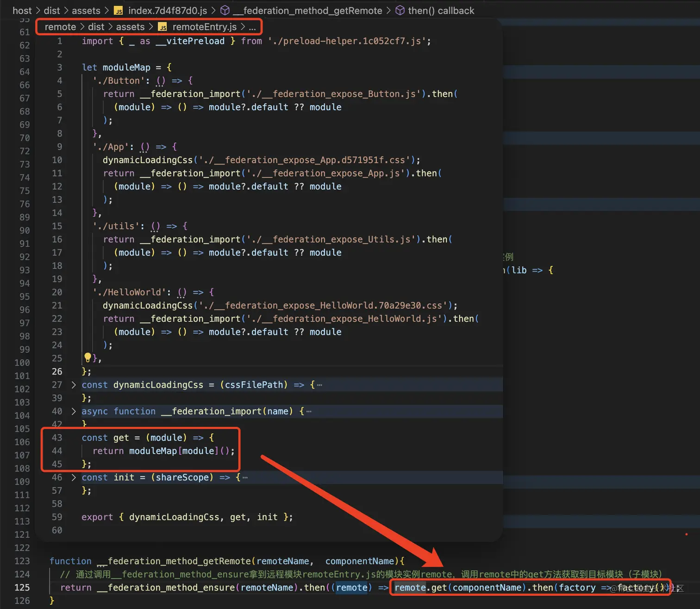
Task: Open the 'then() callback' breadcrumb
Action: (441, 11)
